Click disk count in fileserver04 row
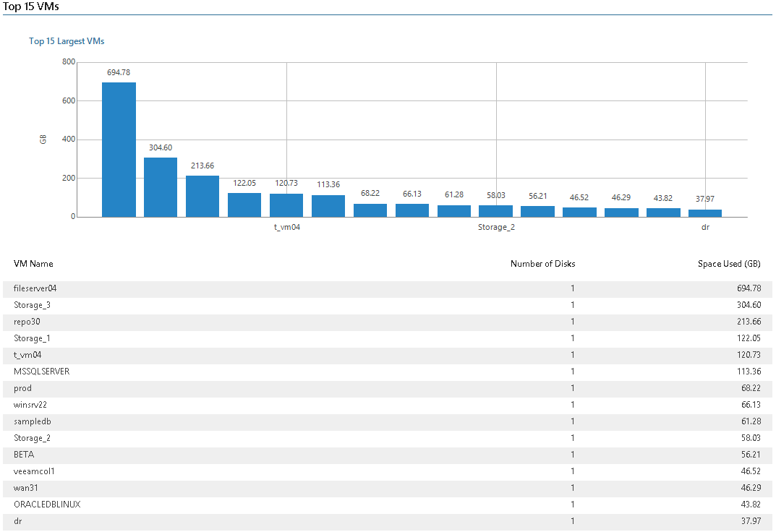The image size is (776, 532). point(573,288)
